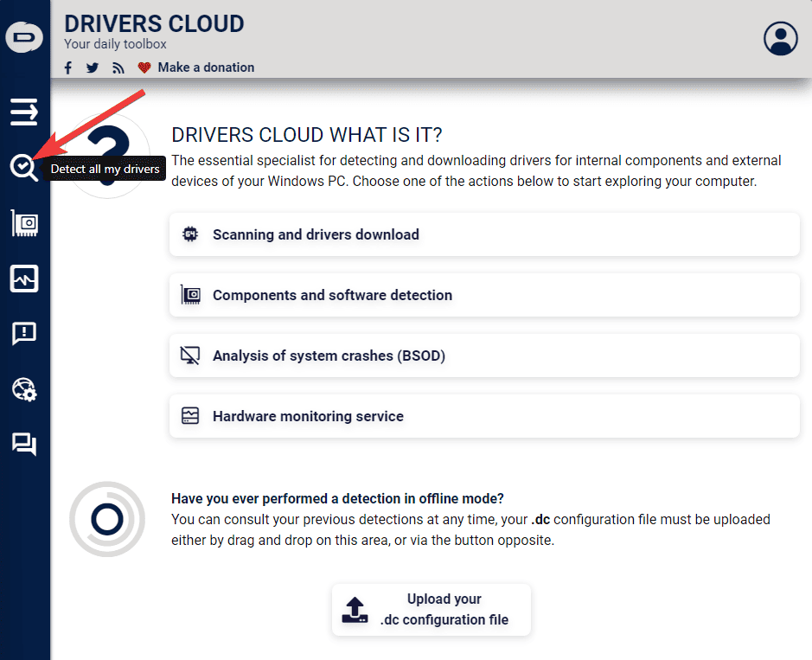Open hardware monitoring sidebar icon
The width and height of the screenshot is (812, 660).
24,279
